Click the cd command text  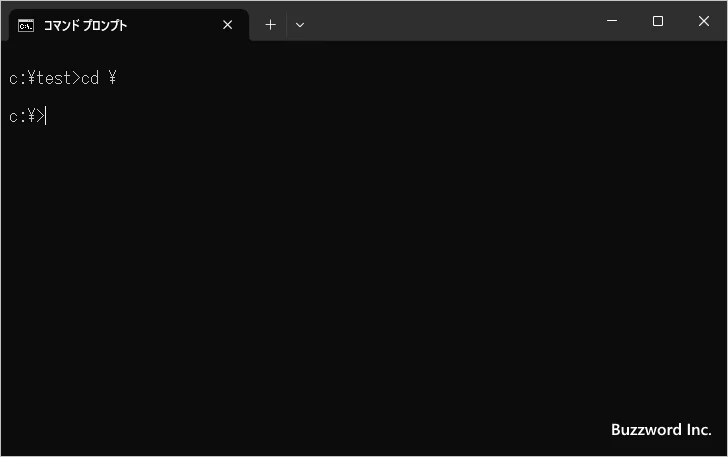point(90,78)
